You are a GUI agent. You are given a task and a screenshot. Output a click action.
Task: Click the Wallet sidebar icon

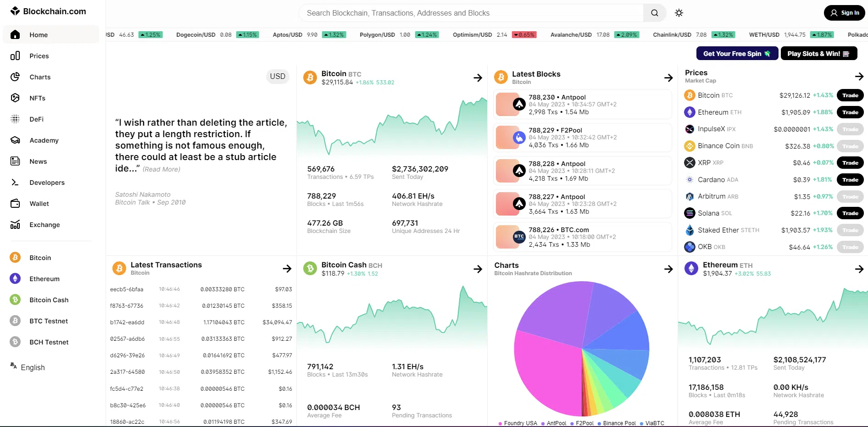point(15,204)
